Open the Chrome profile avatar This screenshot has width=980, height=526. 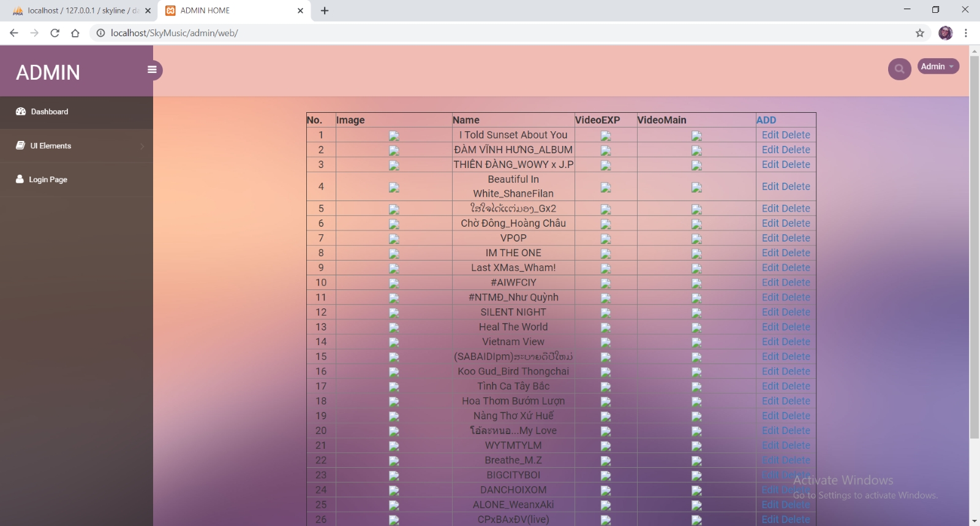(946, 33)
